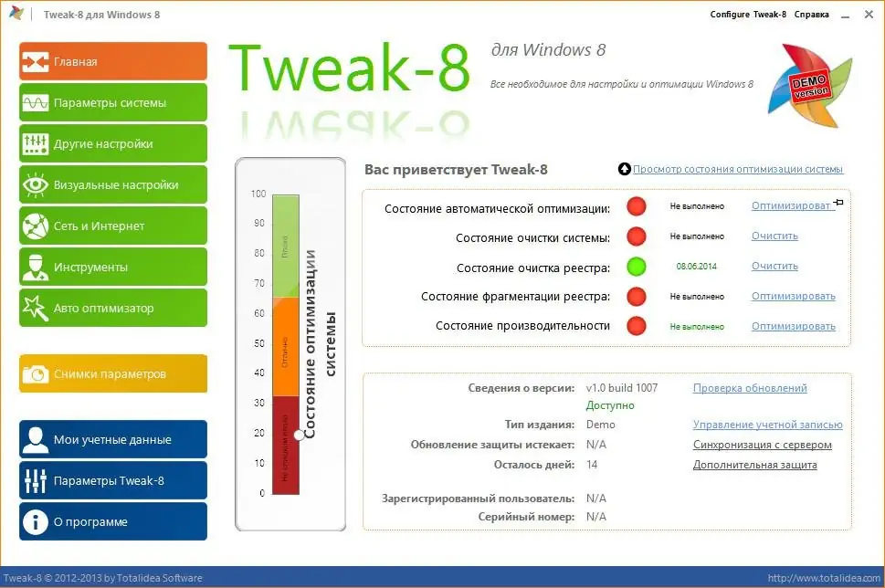
Task: Open Параметры системы section
Action: click(x=113, y=102)
